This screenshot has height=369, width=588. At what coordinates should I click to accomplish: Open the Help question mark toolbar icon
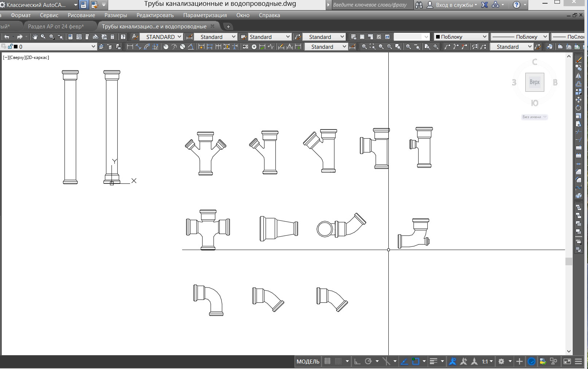tap(123, 37)
